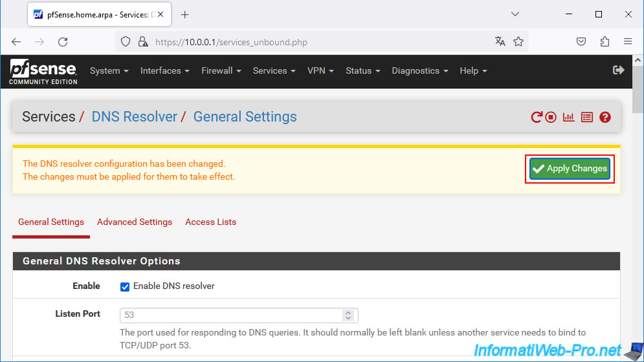
Task: Translate this page icon
Action: [500, 41]
